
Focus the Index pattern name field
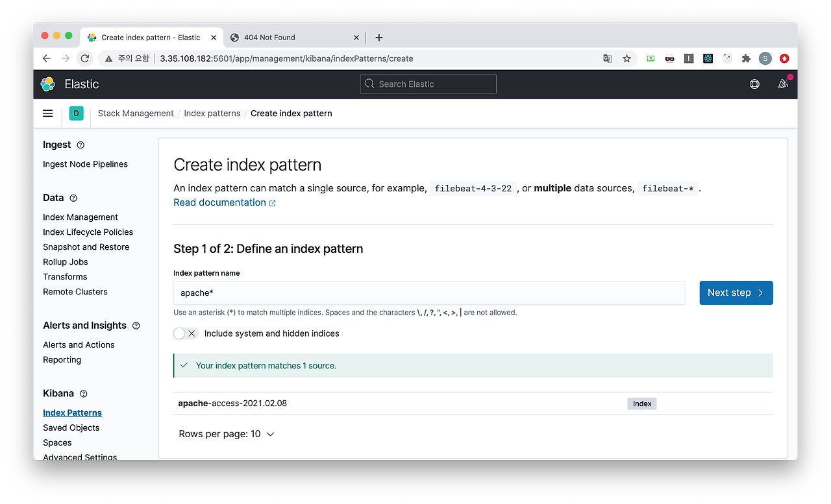(x=429, y=293)
